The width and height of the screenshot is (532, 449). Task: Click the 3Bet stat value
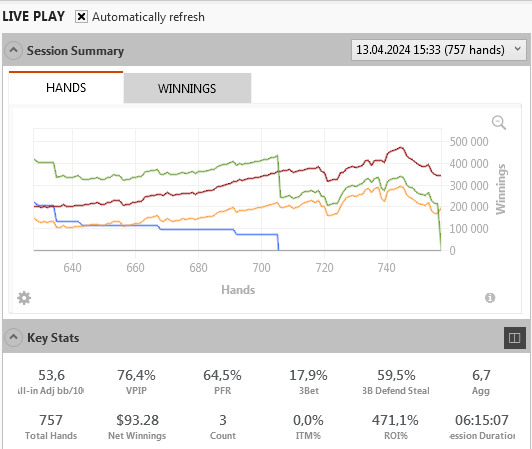308,375
